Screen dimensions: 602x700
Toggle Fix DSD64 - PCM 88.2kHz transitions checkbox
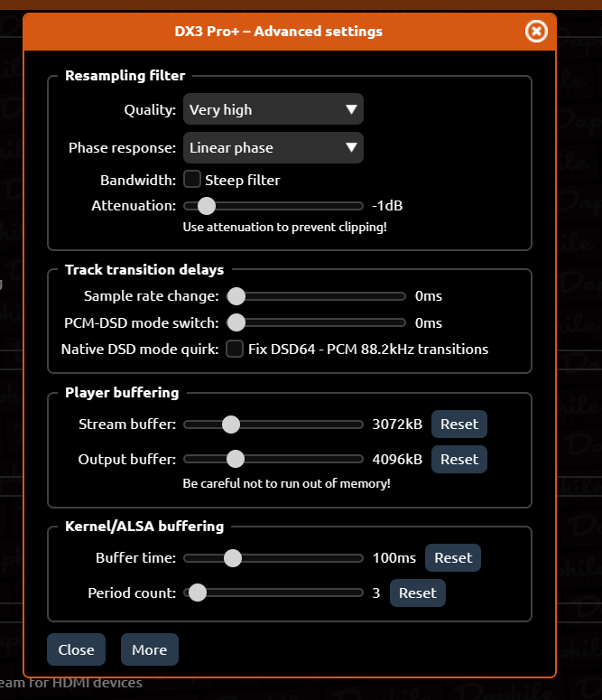[x=235, y=349]
